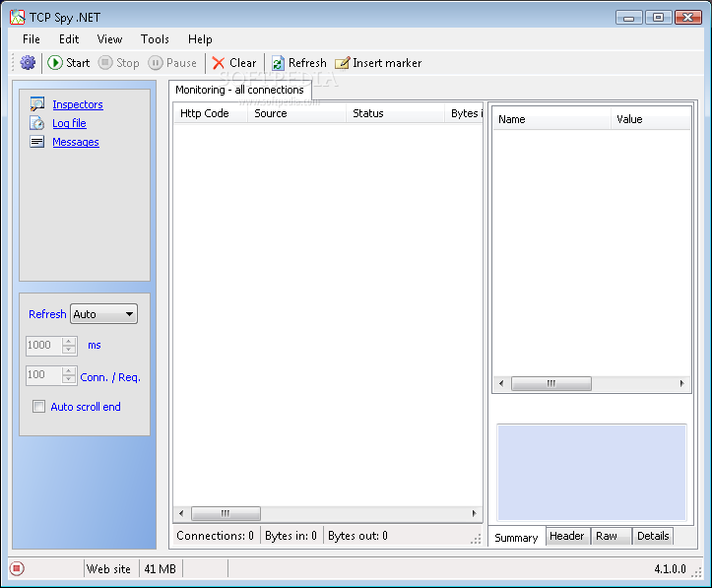
Task: Decrease the Conn. / Req. stepper down arrow
Action: click(69, 380)
